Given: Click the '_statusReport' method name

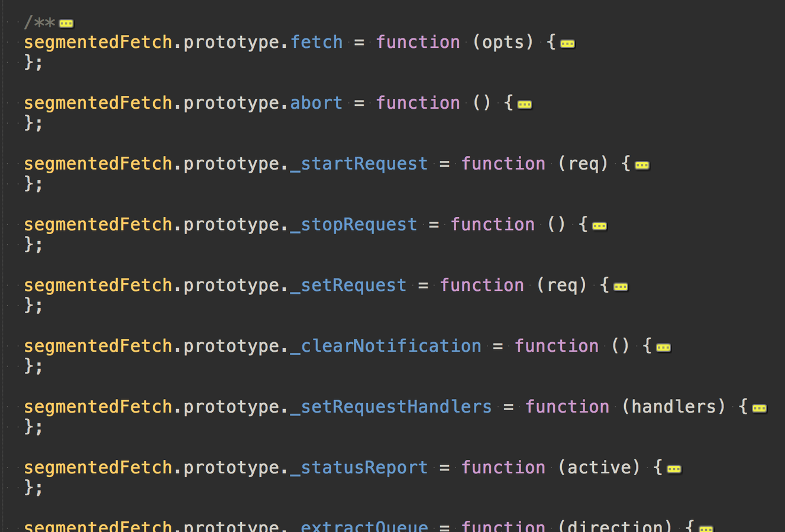Looking at the screenshot, I should (359, 468).
